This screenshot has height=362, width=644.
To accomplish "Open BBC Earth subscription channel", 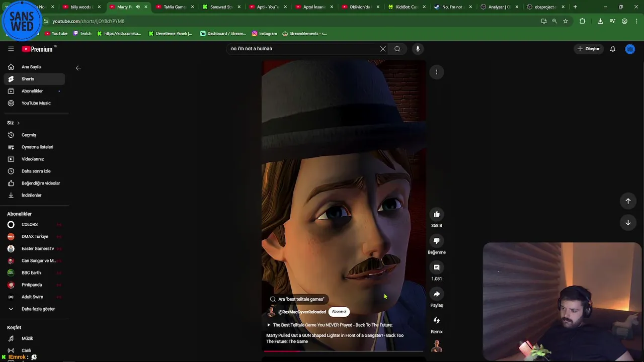I will (x=34, y=273).
